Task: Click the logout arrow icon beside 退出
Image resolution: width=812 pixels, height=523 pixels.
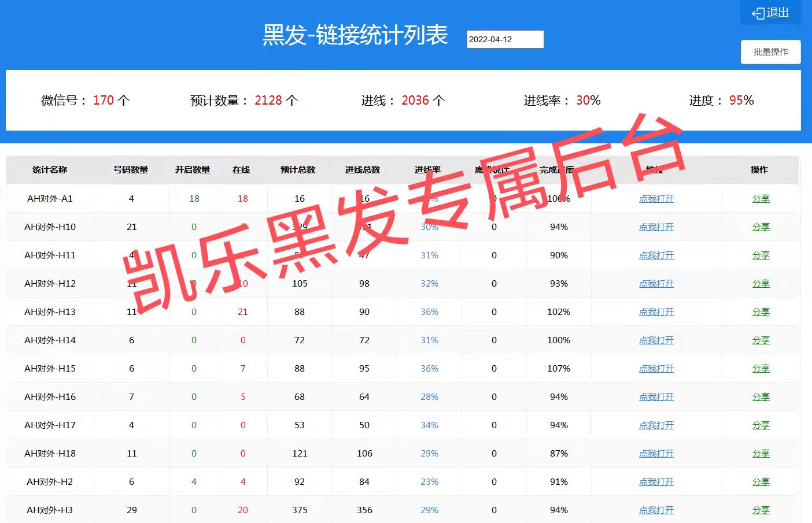Action: coord(758,13)
